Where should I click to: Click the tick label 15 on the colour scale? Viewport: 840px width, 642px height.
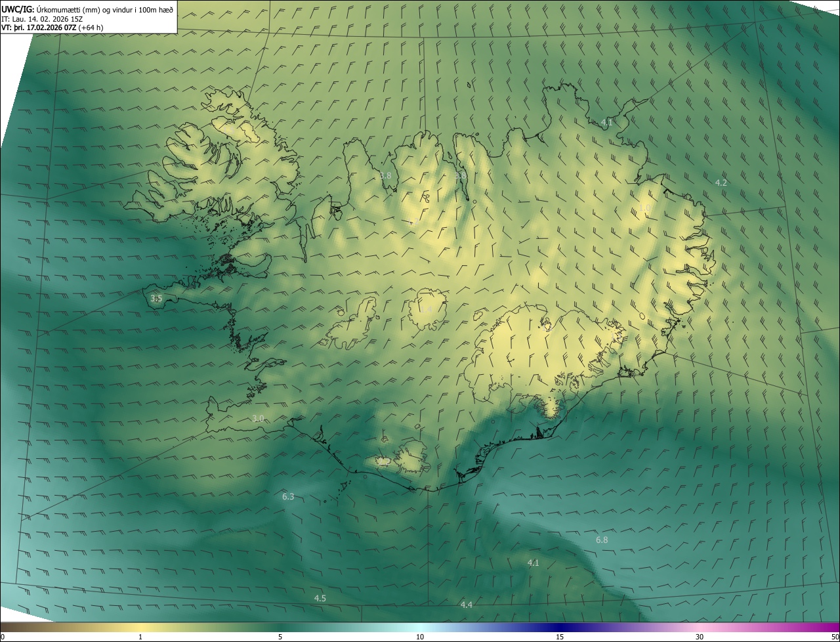[x=560, y=637]
